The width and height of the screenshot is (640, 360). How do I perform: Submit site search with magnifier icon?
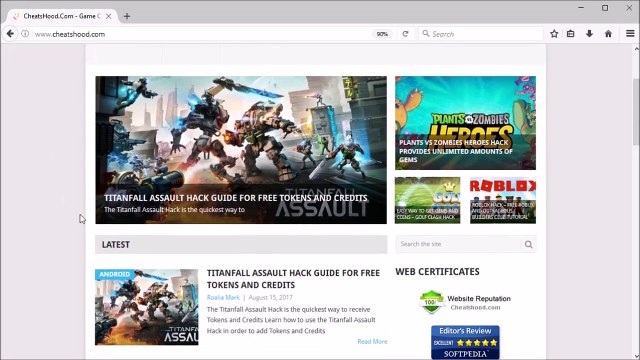pos(529,244)
